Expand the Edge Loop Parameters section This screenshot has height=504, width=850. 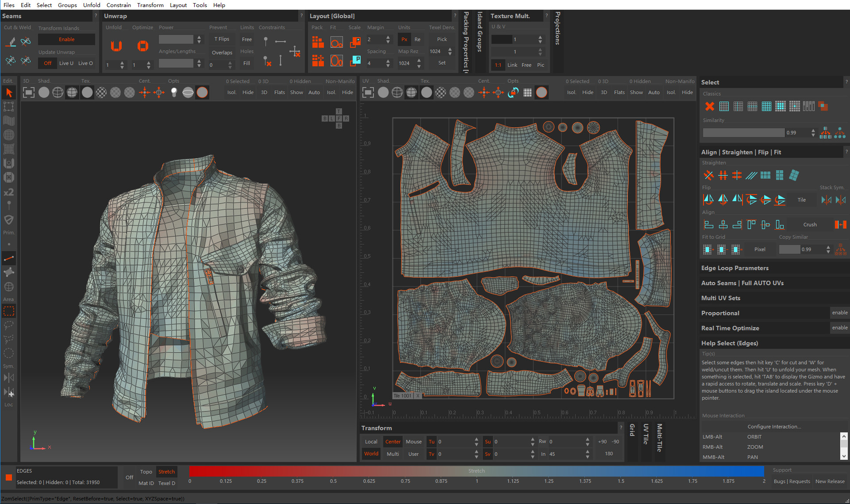735,268
